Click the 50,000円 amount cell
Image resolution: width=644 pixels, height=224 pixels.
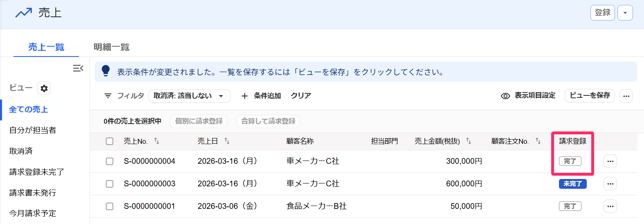[467, 206]
